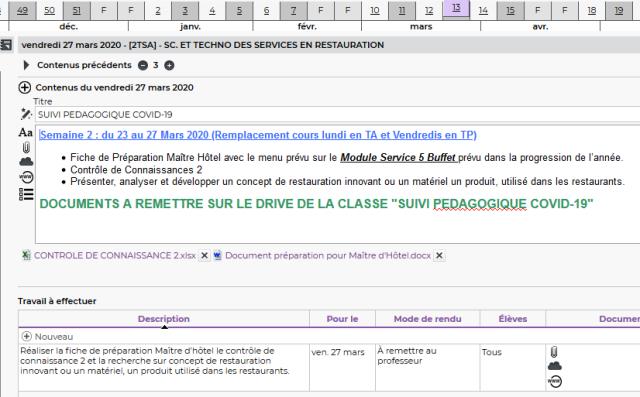The height and width of the screenshot is (397, 640).
Task: Sort by the Description column header
Action: pos(164,319)
